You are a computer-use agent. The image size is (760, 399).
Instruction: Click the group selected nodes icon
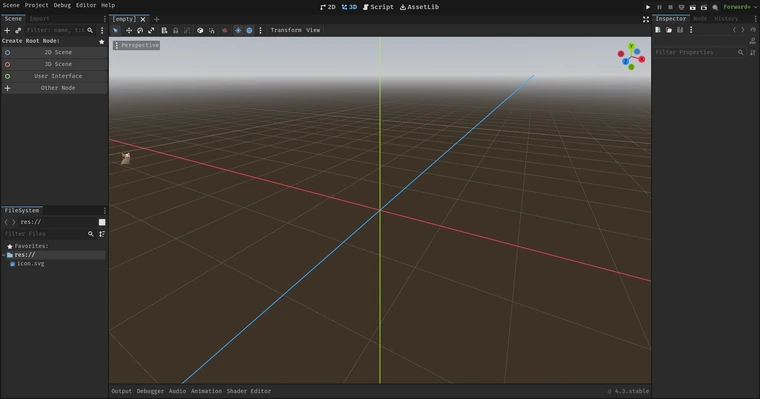(x=187, y=30)
